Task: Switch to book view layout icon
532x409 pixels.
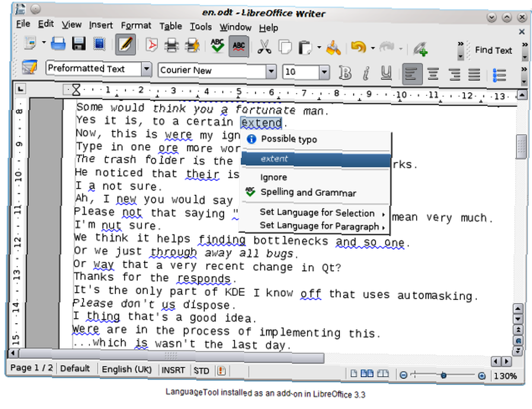Action: pyautogui.click(x=383, y=374)
